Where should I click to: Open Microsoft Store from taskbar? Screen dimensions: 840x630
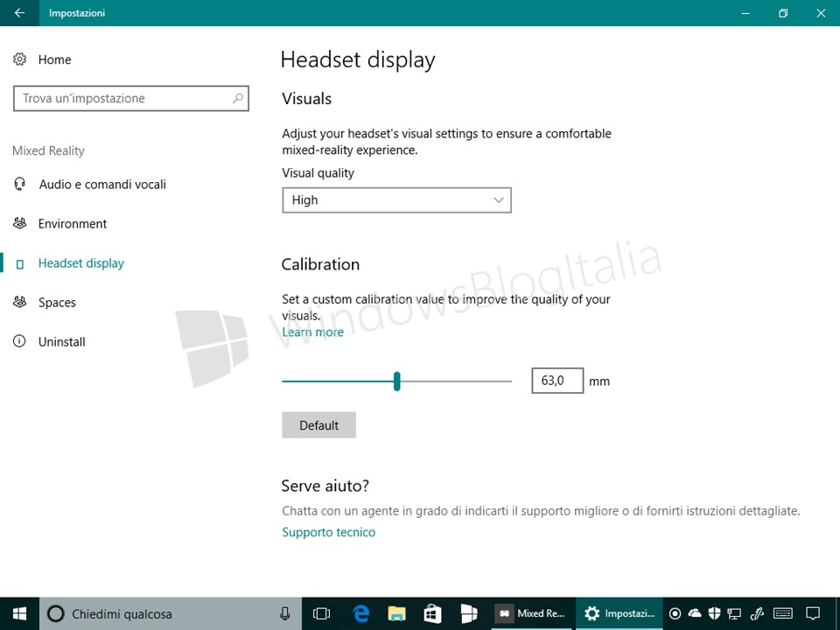click(433, 614)
